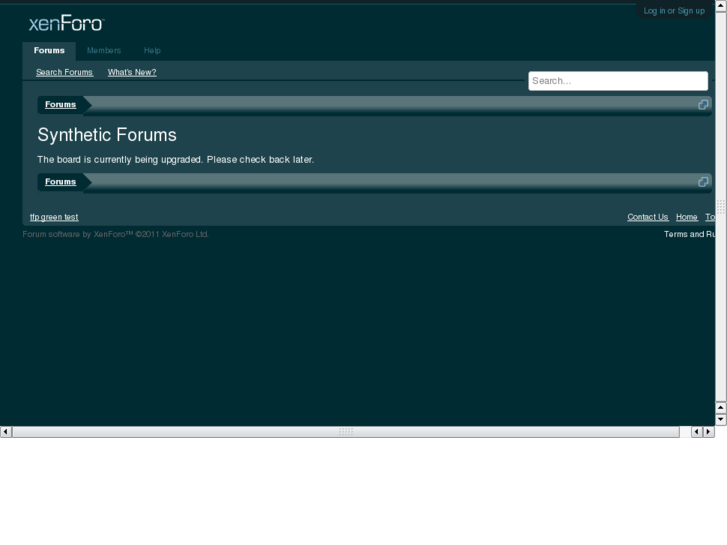The height and width of the screenshot is (545, 727).
Task: Click Forums in bottom breadcrumb
Action: (x=60, y=182)
